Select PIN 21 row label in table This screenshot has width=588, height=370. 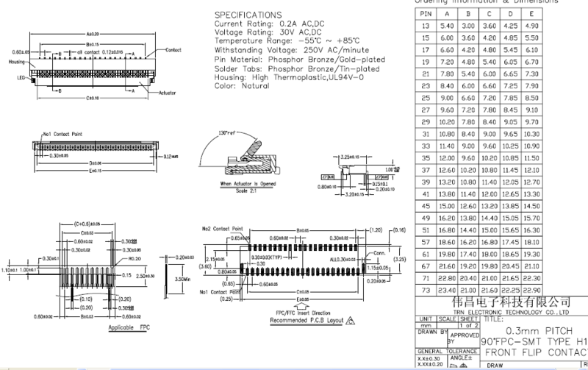[x=426, y=74]
